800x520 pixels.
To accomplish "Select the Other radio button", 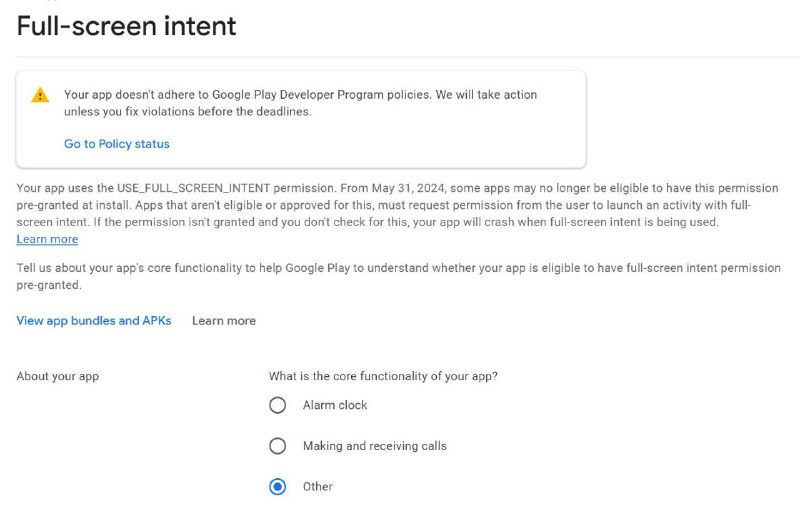I will tap(278, 487).
